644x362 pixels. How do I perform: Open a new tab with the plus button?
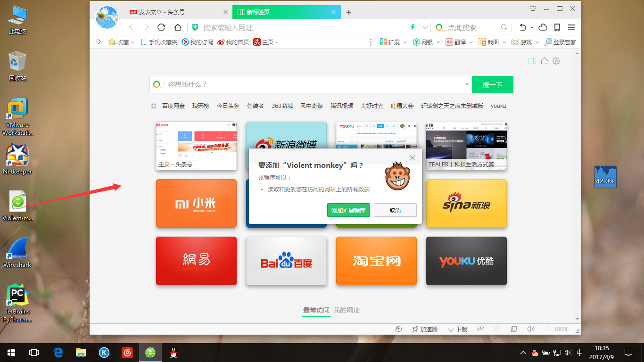349,12
